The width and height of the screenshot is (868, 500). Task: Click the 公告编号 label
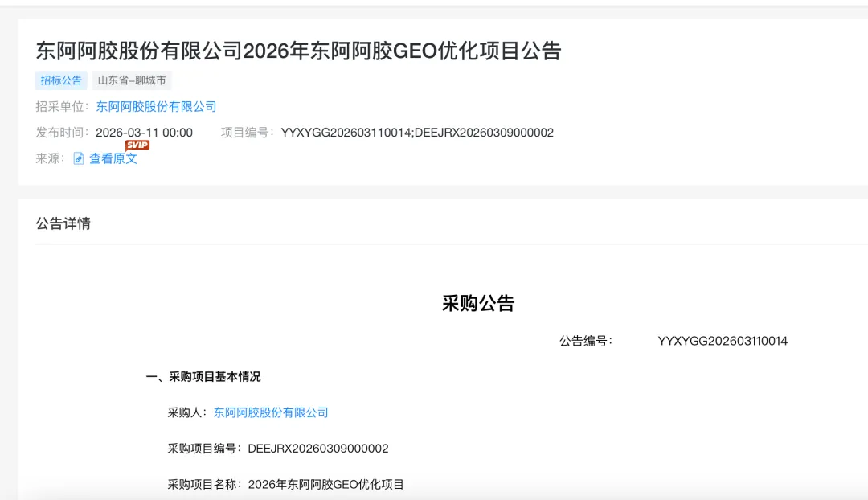coord(586,341)
